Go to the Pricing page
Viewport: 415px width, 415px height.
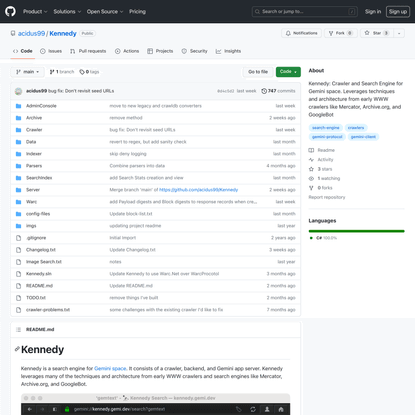[x=137, y=12]
